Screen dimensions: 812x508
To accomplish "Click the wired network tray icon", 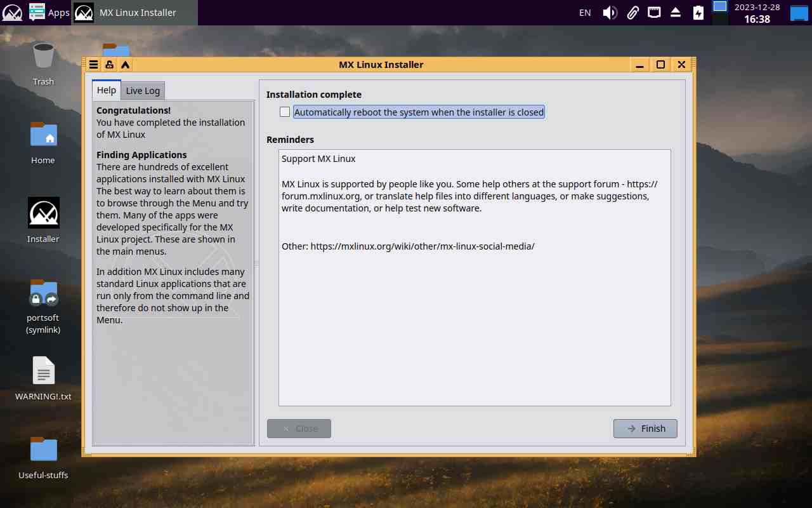I will point(654,12).
